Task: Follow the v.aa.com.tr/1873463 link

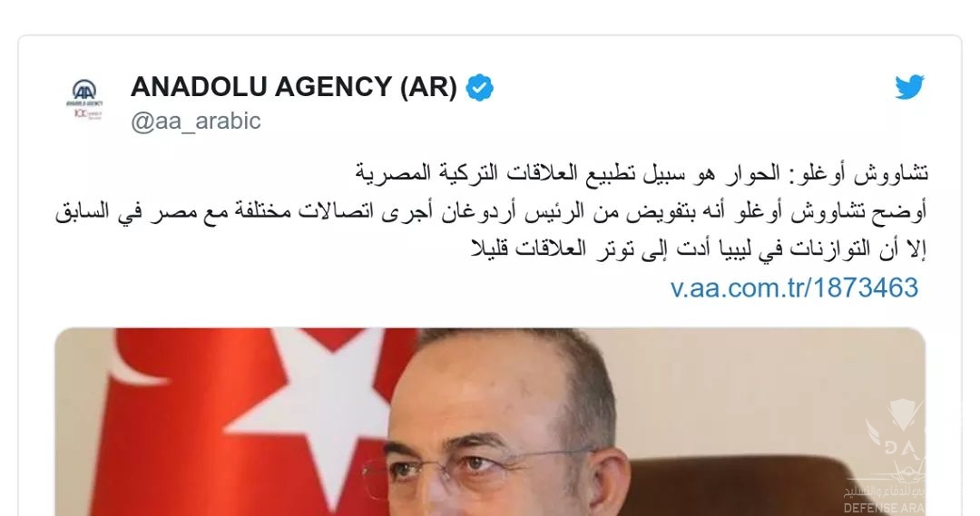Action: [794, 287]
